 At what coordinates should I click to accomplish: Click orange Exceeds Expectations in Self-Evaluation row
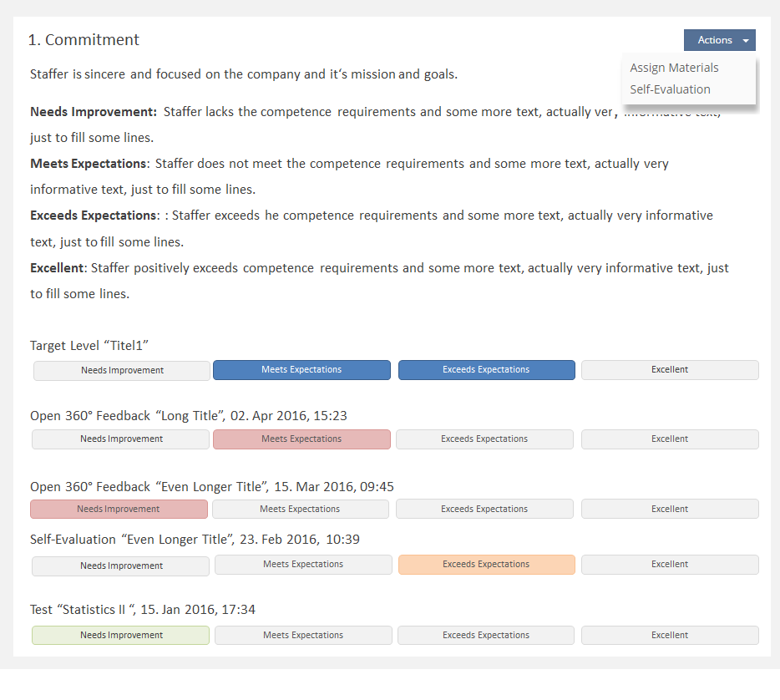pyautogui.click(x=486, y=564)
